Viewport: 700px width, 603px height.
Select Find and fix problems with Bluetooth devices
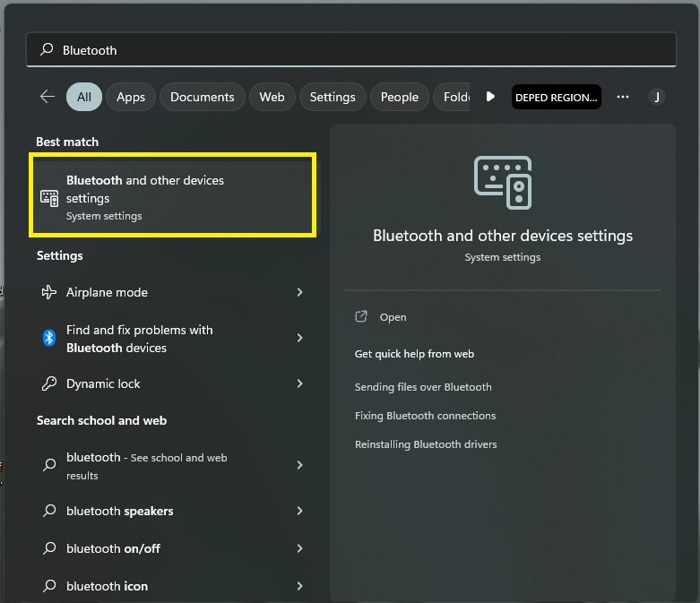(x=172, y=339)
